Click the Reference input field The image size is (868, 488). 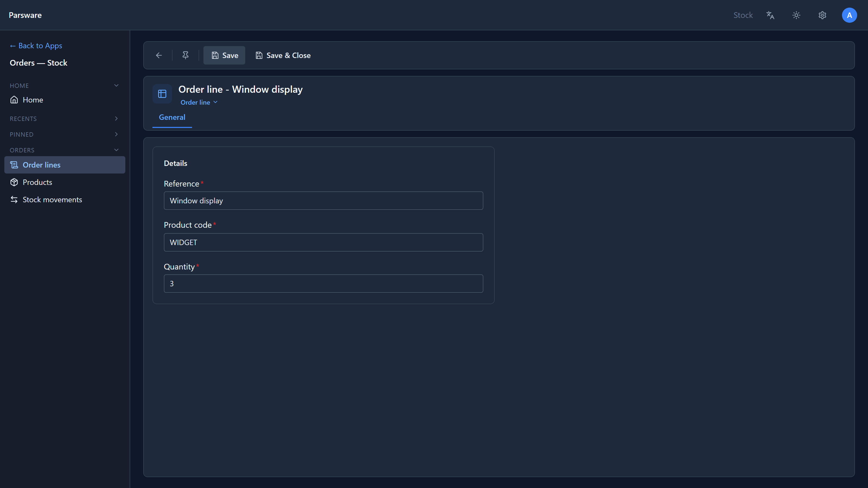coord(324,201)
